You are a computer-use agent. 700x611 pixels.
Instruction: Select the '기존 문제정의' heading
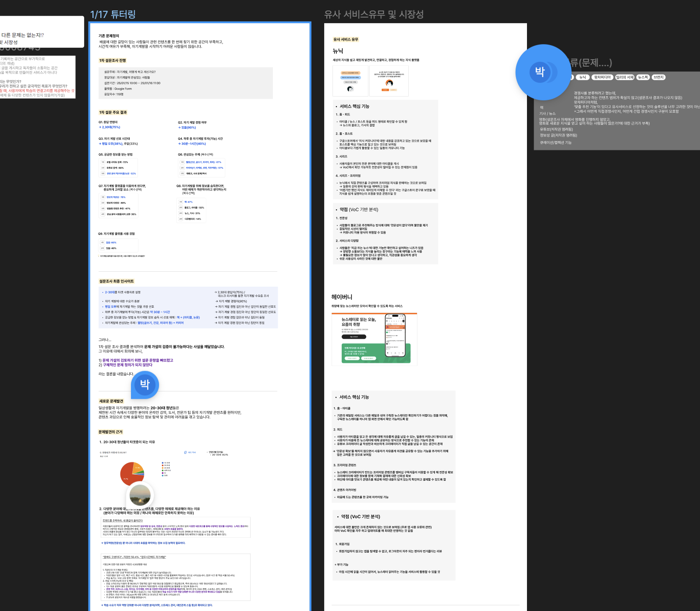tap(109, 36)
